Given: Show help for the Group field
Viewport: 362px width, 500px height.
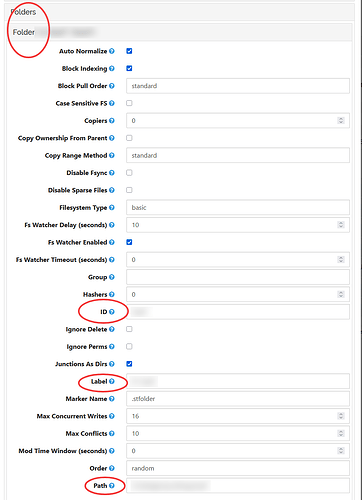Looking at the screenshot, I should point(112,277).
